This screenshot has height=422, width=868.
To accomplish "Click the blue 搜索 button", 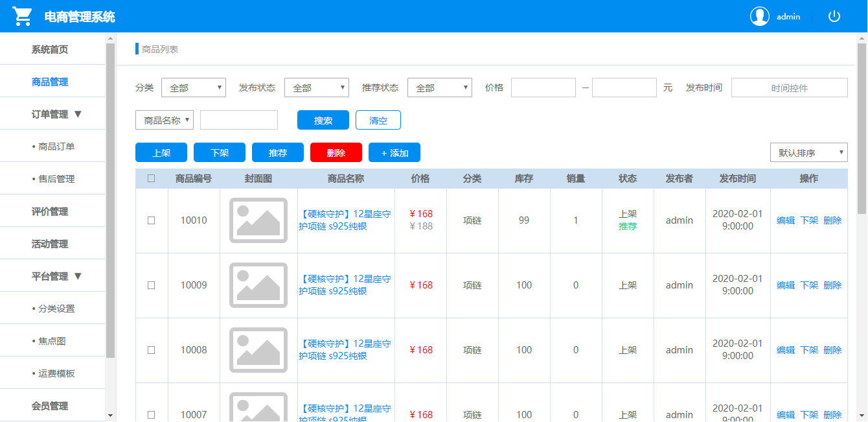I will [x=323, y=120].
